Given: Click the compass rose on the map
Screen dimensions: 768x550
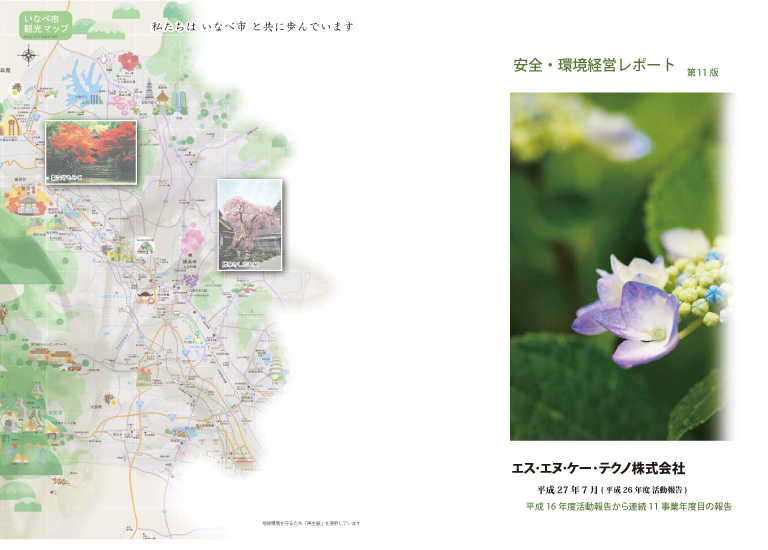Looking at the screenshot, I should click(29, 55).
